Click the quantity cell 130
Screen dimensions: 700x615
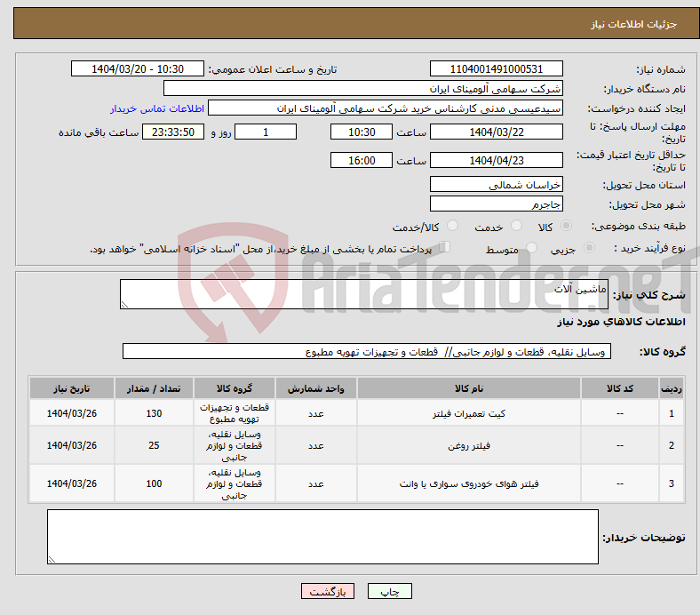tap(154, 413)
